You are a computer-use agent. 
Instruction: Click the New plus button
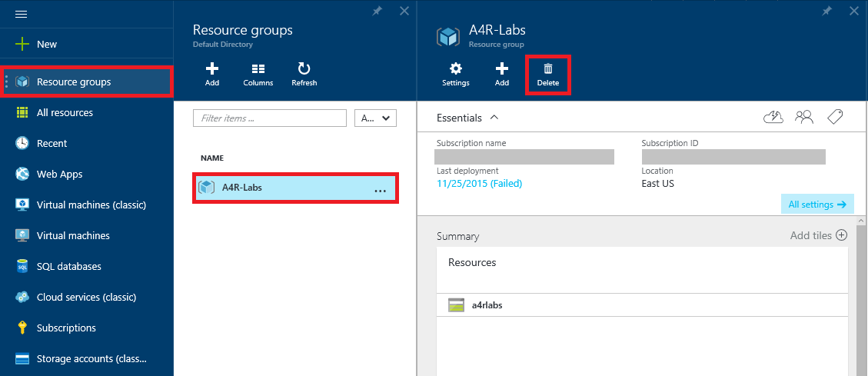(x=22, y=44)
